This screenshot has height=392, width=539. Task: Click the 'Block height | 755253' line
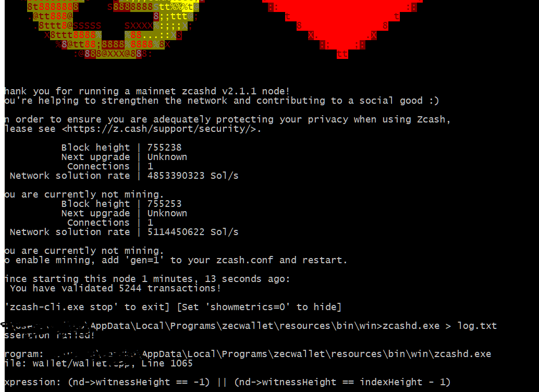tap(121, 204)
